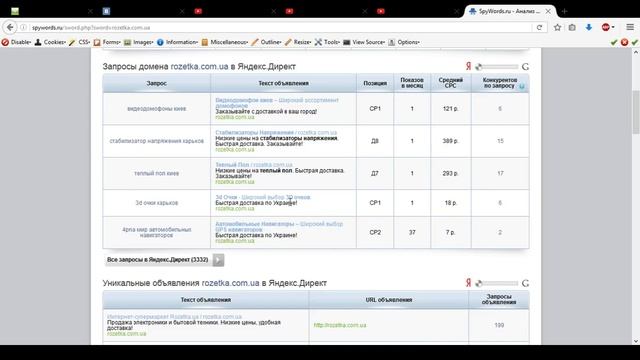The image size is (640, 360).
Task: Reload the page with the refresh icon
Action: click(539, 27)
